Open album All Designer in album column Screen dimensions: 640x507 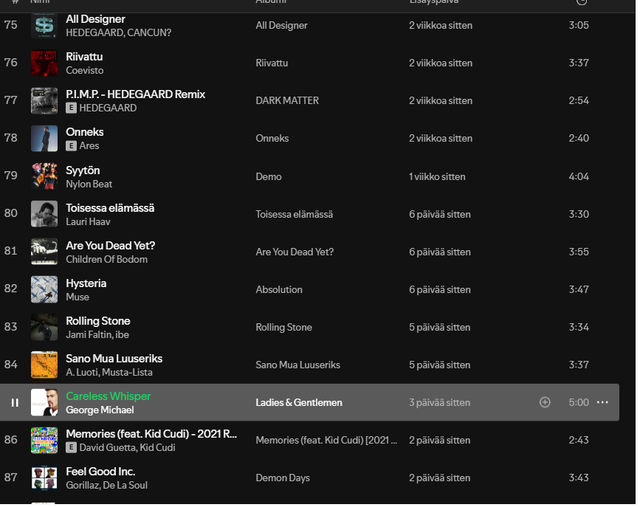point(281,25)
